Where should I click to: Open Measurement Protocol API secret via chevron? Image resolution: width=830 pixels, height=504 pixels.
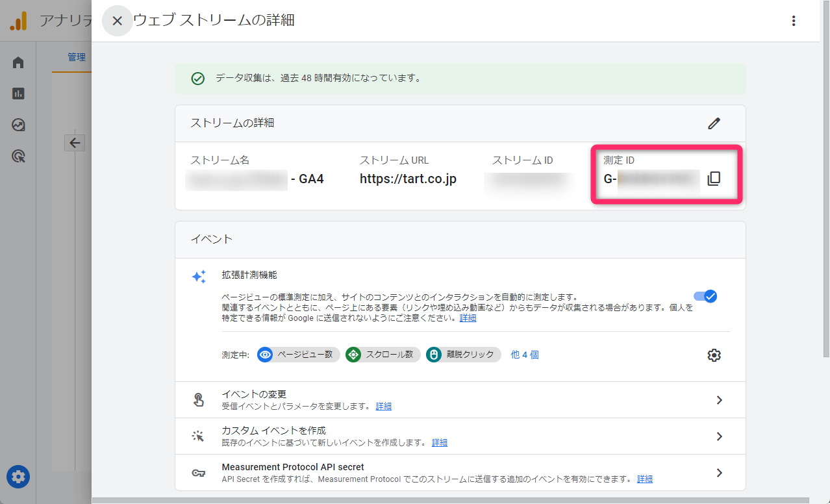pyautogui.click(x=719, y=473)
